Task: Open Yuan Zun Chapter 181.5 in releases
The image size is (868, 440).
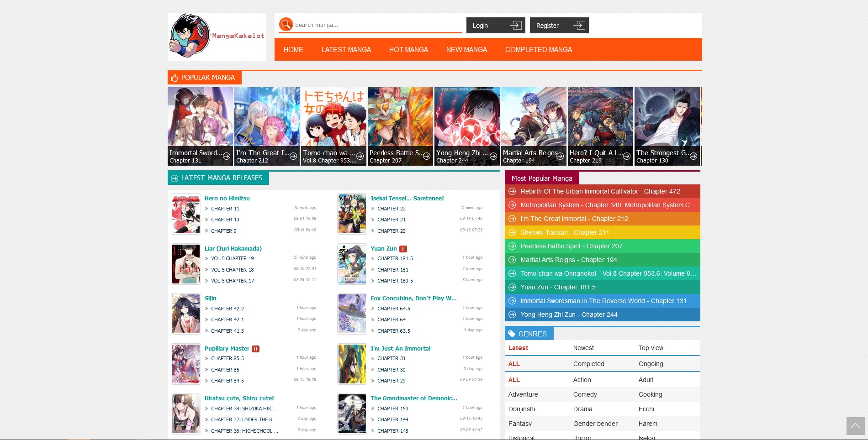Action: (395, 258)
